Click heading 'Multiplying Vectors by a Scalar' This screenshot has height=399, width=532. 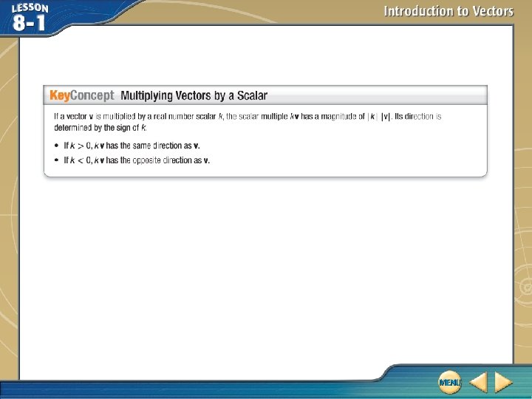(x=194, y=95)
